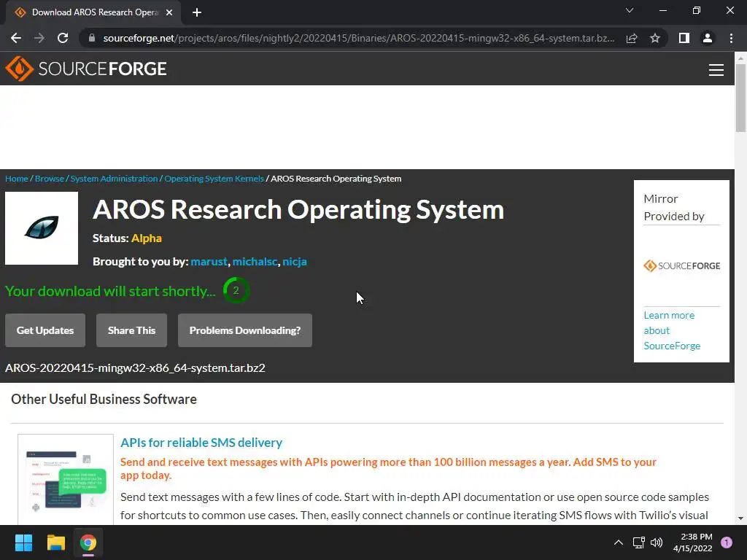Click the address bar URL field

[358, 38]
